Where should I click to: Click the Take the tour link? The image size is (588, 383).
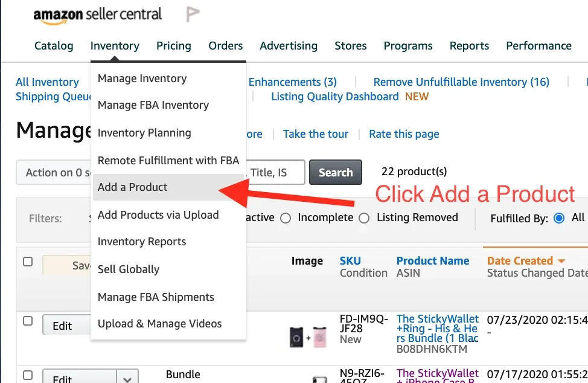315,134
